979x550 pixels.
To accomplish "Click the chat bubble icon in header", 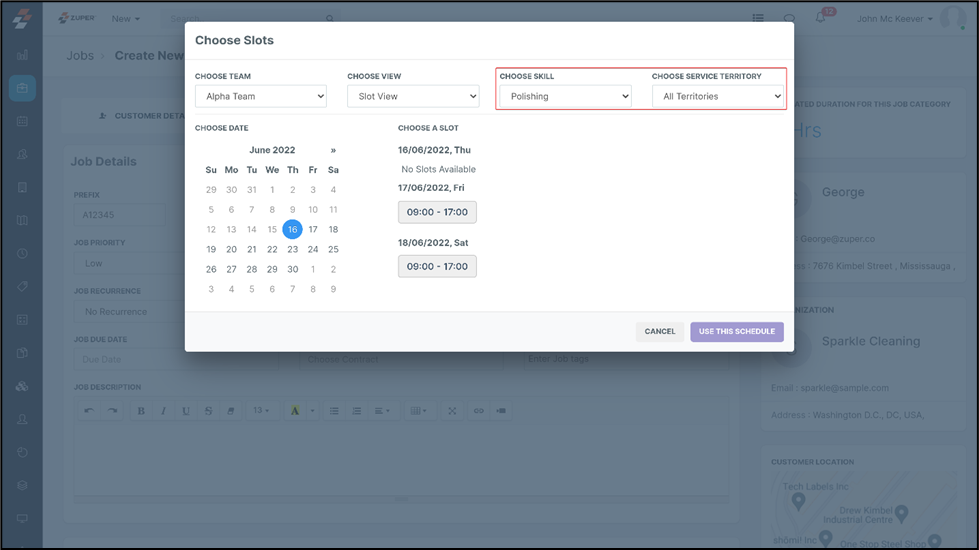I will [x=790, y=19].
